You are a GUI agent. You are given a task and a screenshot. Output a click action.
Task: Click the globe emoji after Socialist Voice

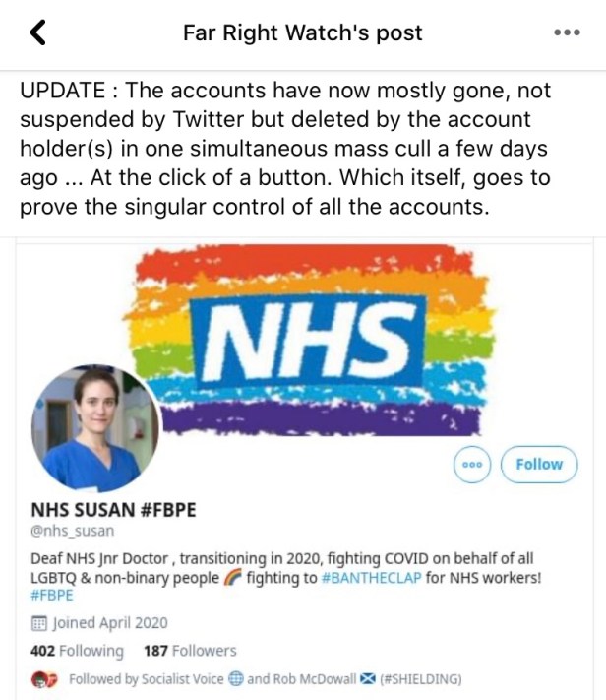tap(235, 679)
